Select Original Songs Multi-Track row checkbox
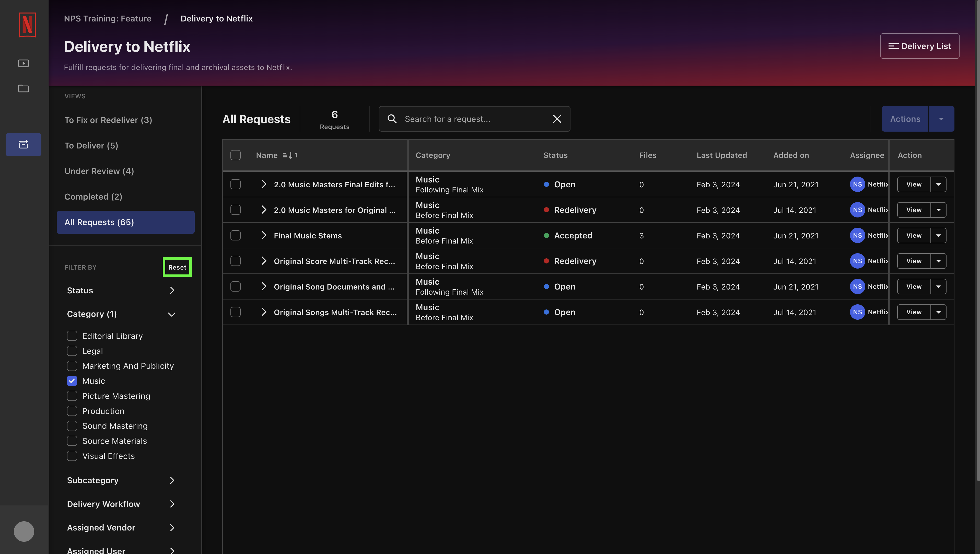The width and height of the screenshot is (980, 554). click(236, 312)
